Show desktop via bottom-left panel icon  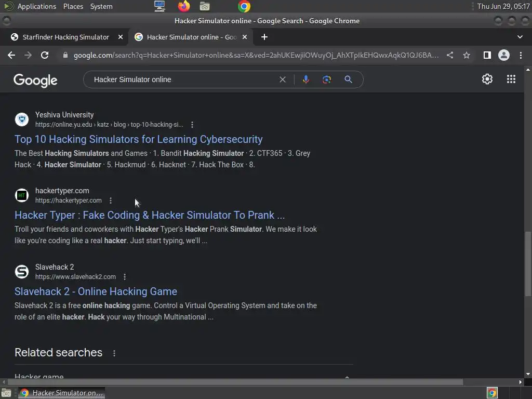tap(6, 393)
